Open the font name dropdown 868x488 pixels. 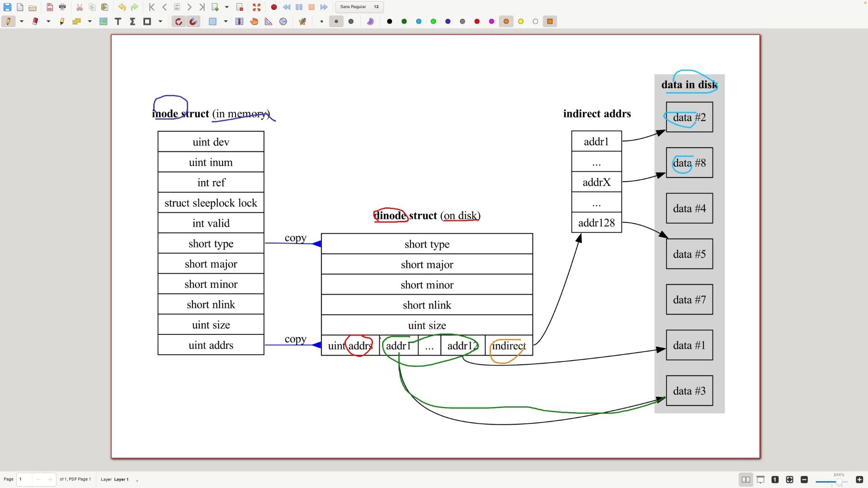[x=352, y=7]
